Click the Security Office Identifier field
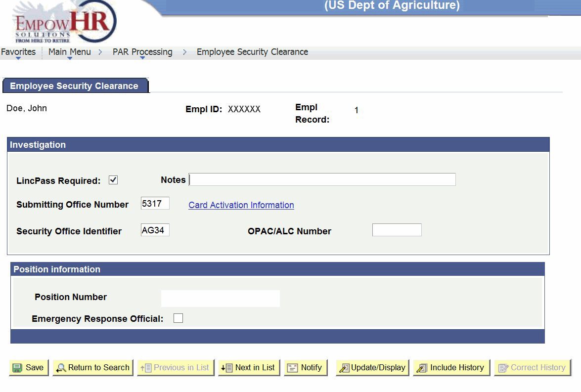This screenshot has height=392, width=581. [x=155, y=230]
